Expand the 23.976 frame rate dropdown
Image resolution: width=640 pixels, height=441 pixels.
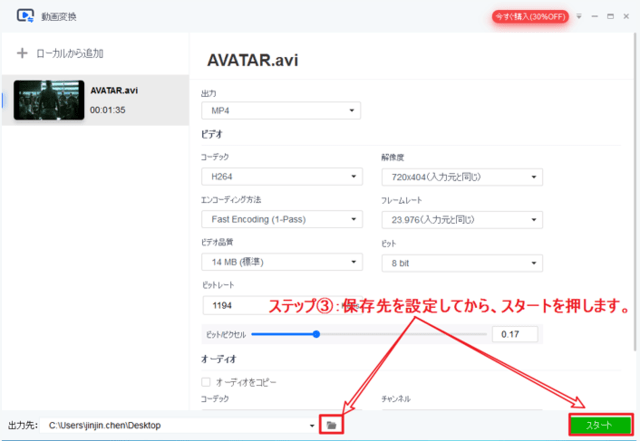(461, 219)
